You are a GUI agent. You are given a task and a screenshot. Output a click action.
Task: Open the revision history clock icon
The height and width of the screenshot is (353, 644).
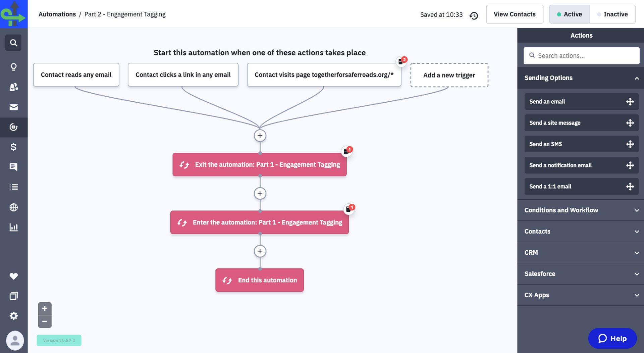[x=474, y=15]
